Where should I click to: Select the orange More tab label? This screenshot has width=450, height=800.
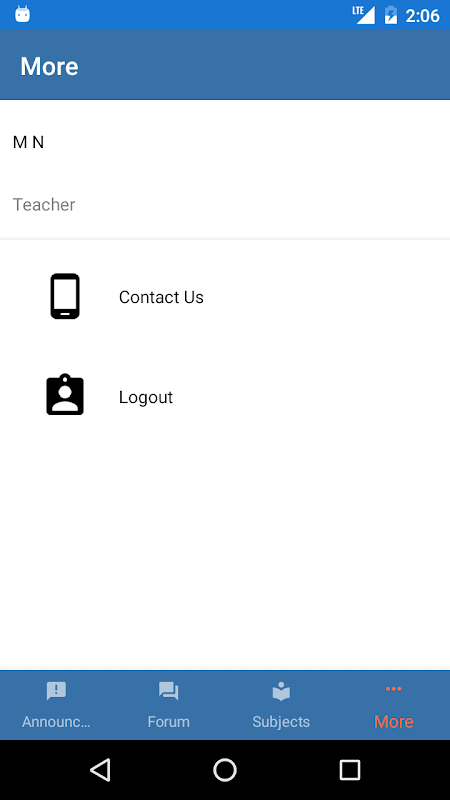click(x=393, y=721)
